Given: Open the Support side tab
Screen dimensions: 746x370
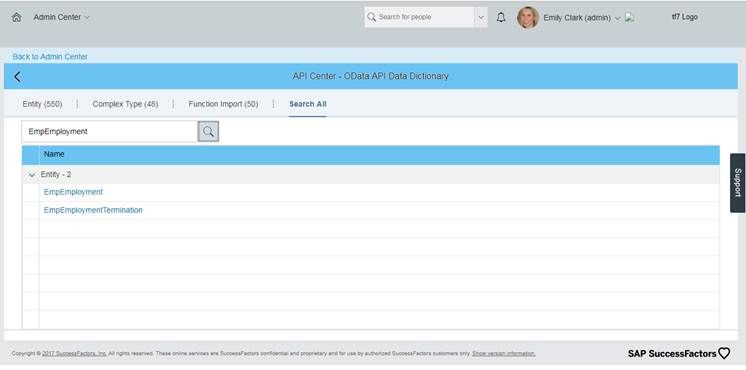Looking at the screenshot, I should pos(738,183).
